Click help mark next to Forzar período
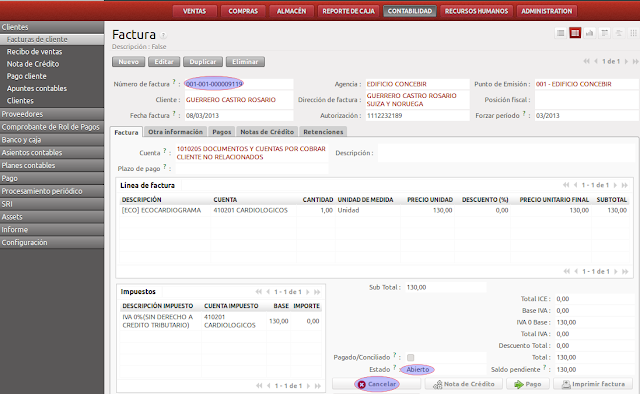 (x=524, y=114)
